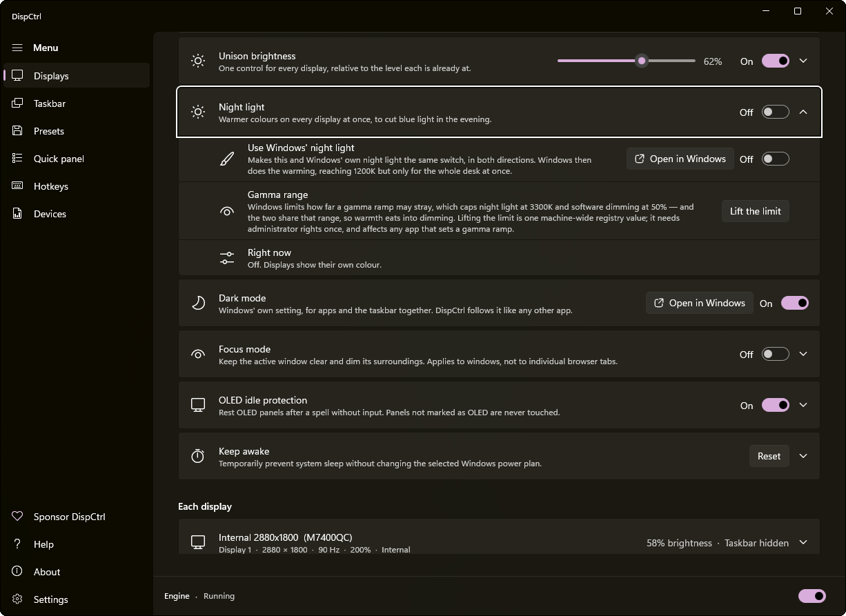This screenshot has width=846, height=616.
Task: Open the Presets page
Action: (x=77, y=131)
